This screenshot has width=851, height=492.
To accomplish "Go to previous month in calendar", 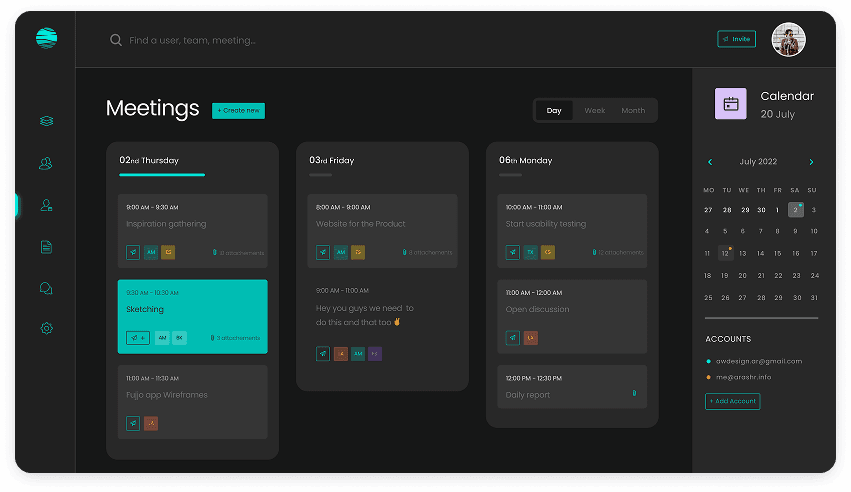I will [x=710, y=162].
